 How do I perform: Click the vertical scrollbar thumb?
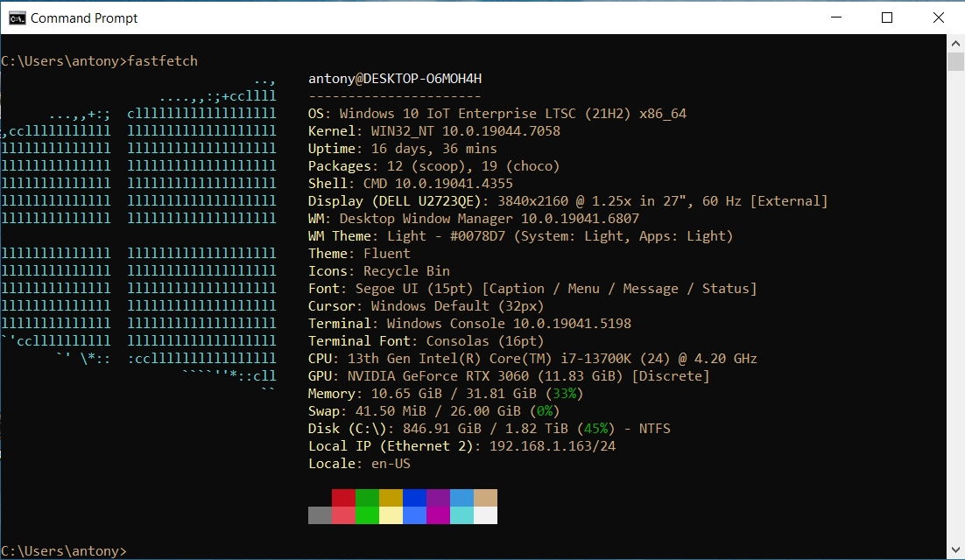(x=955, y=62)
